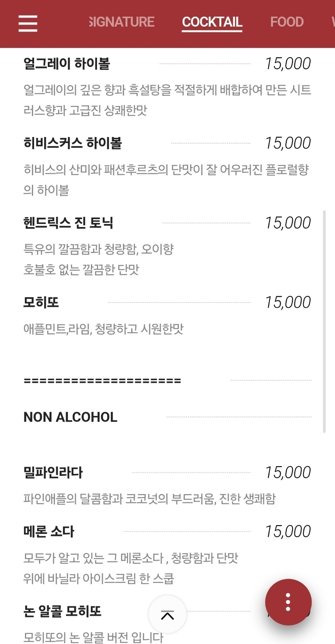
Task: Tap the scroll-to-top arrow button
Action: [x=167, y=615]
